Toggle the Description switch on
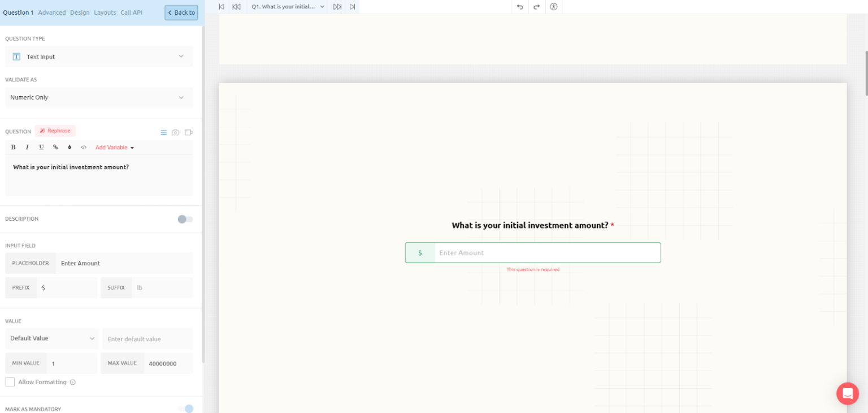 (185, 219)
